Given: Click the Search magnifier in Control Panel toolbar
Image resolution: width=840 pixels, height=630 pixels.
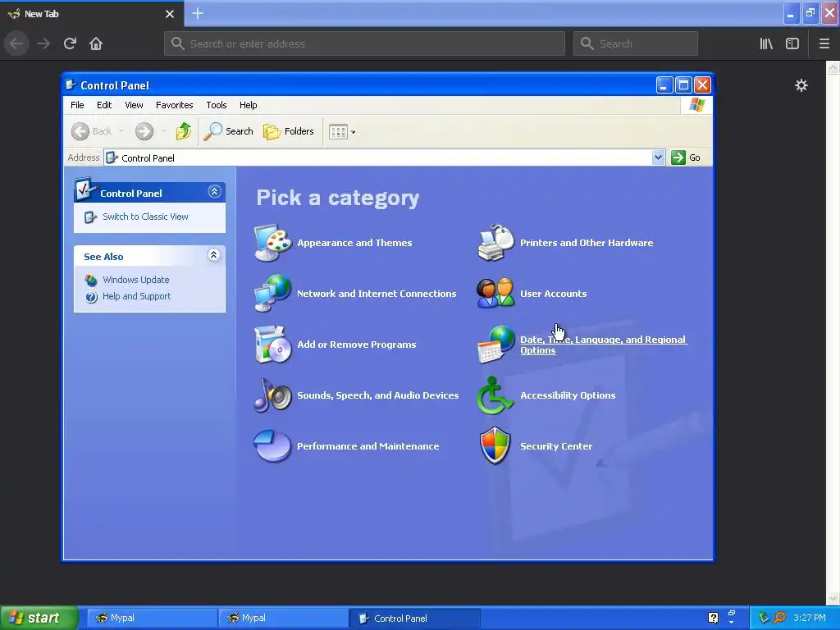Looking at the screenshot, I should (x=228, y=131).
